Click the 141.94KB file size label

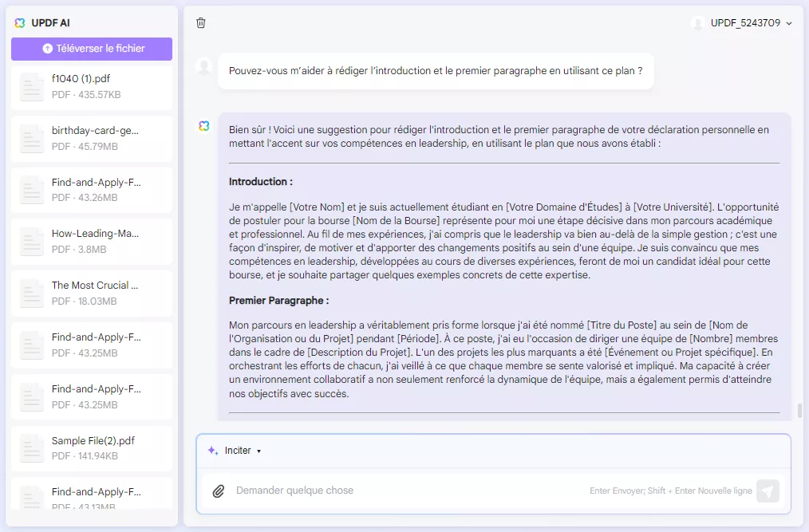(x=98, y=456)
